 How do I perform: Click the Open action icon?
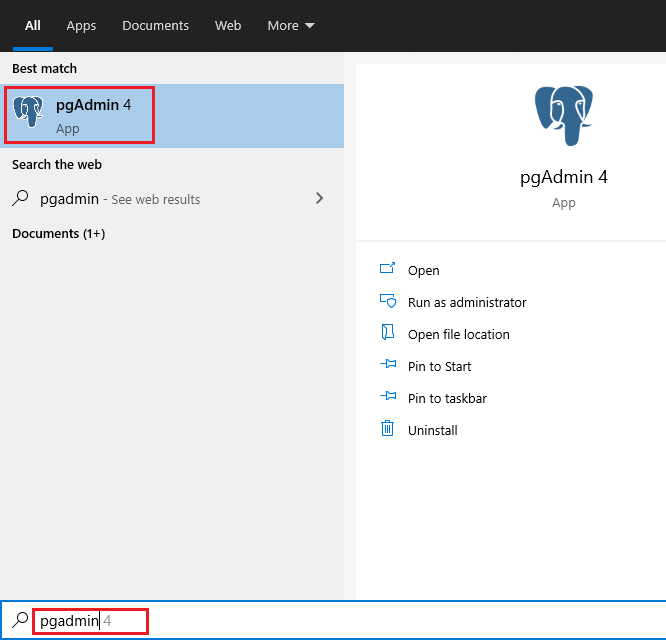(387, 269)
